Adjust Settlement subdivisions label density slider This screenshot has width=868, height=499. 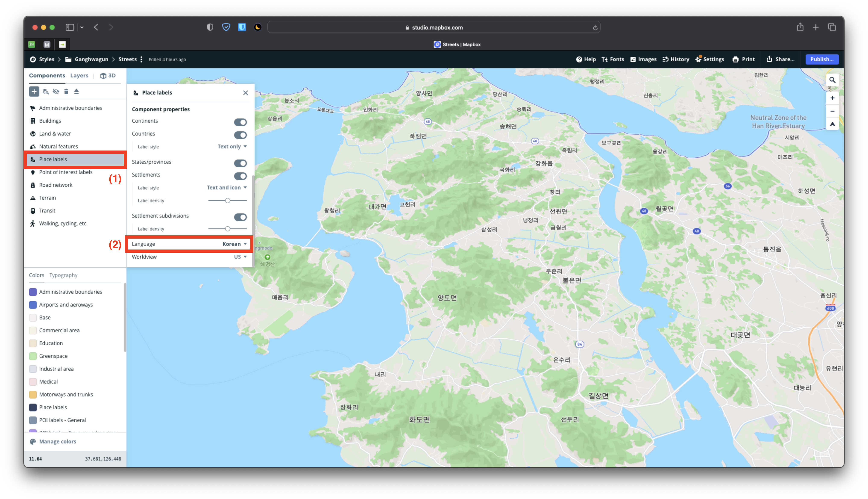point(227,229)
